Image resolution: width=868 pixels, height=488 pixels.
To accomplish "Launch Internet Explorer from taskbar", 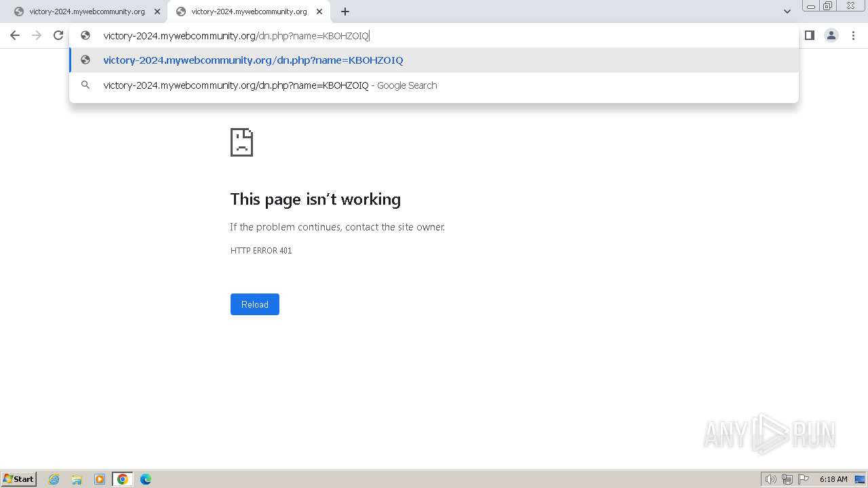I will click(x=54, y=479).
